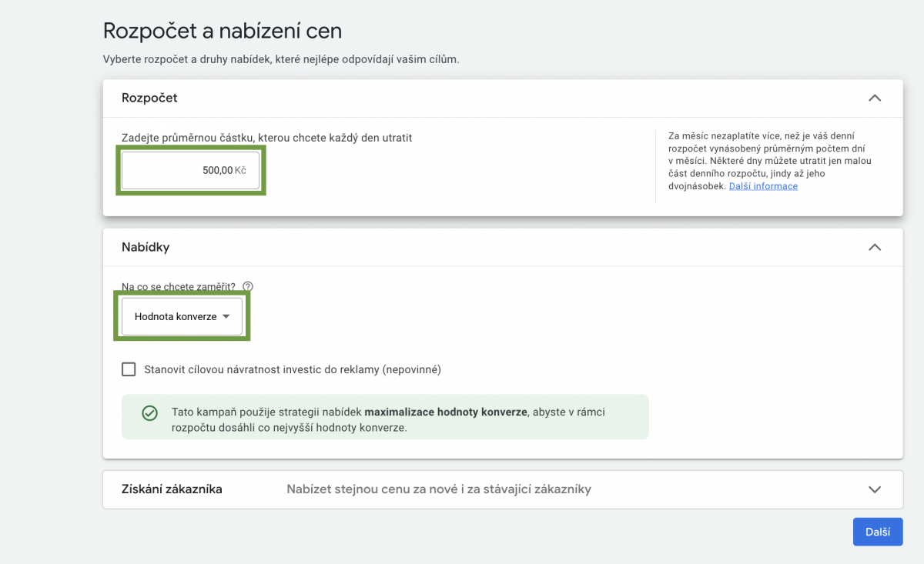Click the 'Stanovit cílovou návratnost investic' checkbox label
This screenshot has height=564, width=924.
point(292,369)
